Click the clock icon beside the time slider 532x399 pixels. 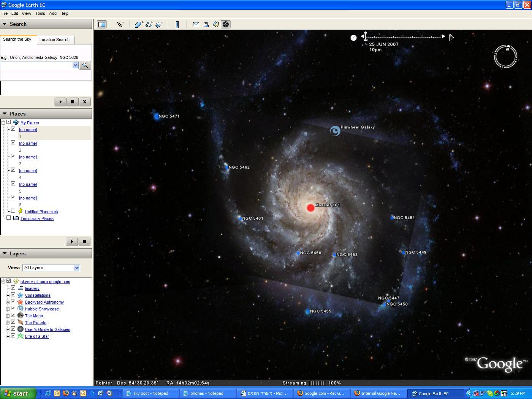pyautogui.click(x=353, y=38)
